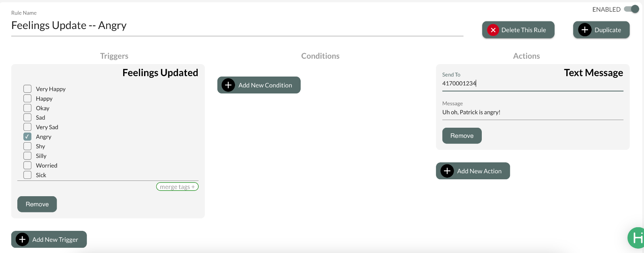Select the Silly checkbox
Viewport: 644px width, 253px height.
(x=27, y=156)
